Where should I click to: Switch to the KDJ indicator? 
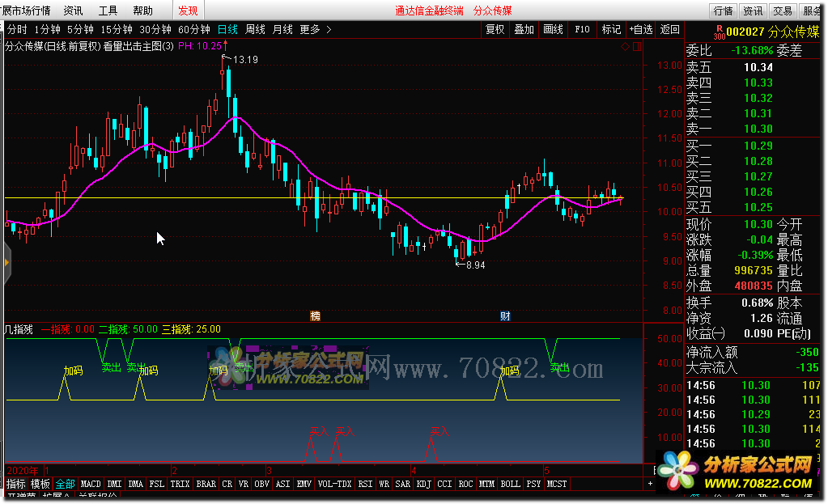423,484
